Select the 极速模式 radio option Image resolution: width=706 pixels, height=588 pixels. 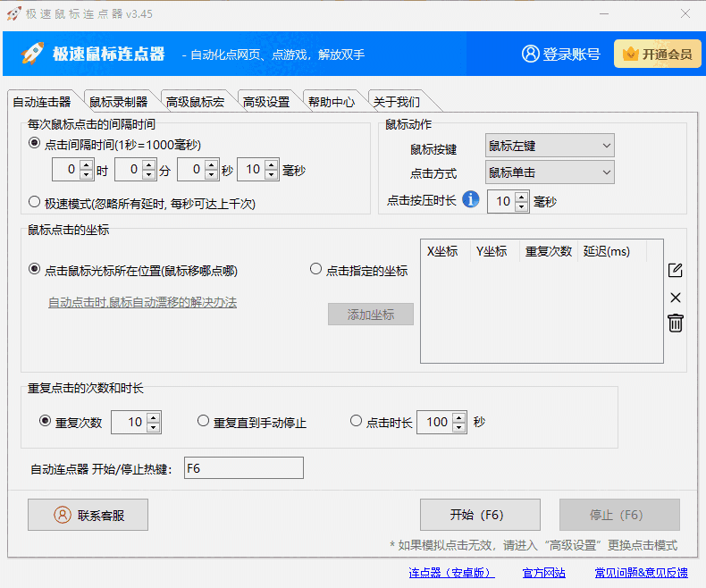click(35, 202)
